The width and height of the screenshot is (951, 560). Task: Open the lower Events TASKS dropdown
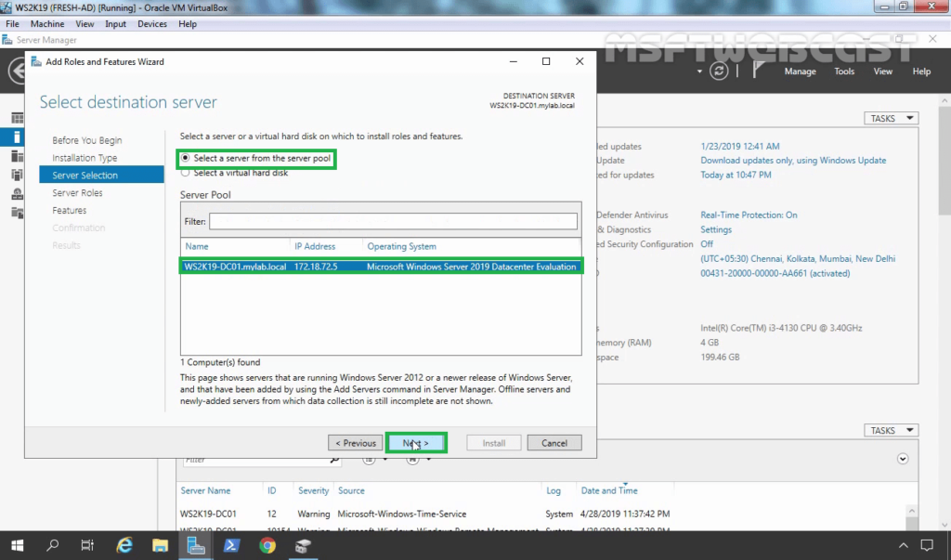(x=891, y=430)
